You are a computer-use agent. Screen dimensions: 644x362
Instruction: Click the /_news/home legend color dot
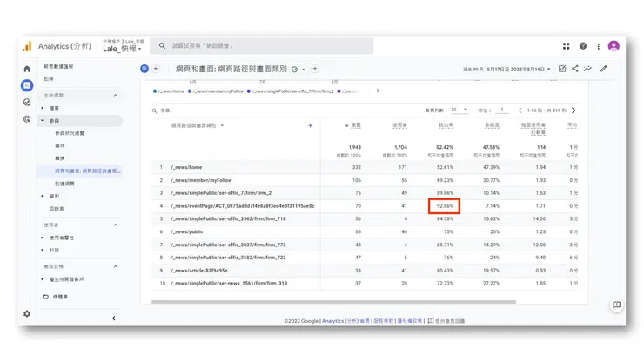coord(155,91)
